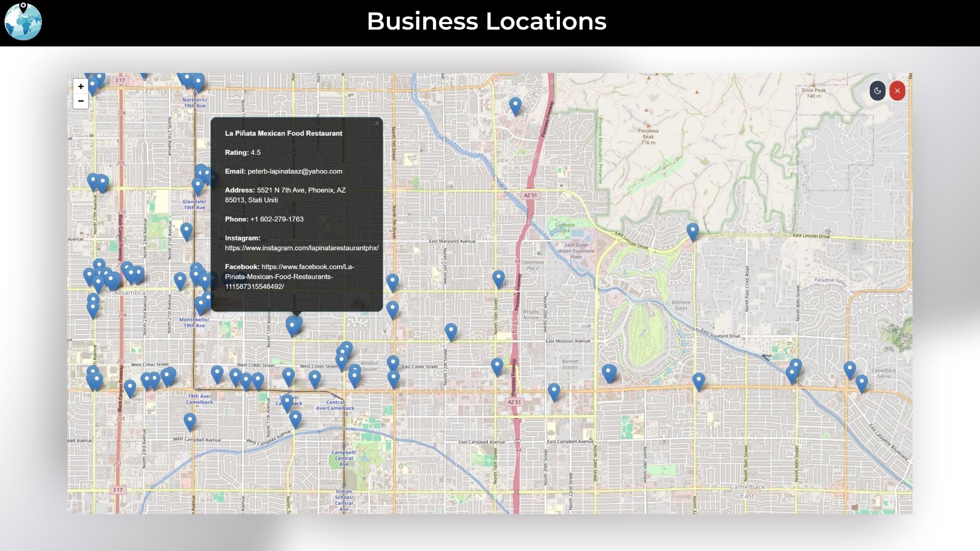Zoom in on the map

tap(81, 86)
